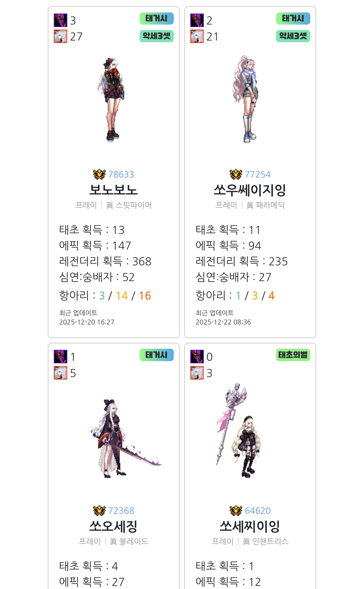Click the purple primeval icon on 보노보노 card
Viewport: 364px width, 589px height.
pyautogui.click(x=60, y=20)
